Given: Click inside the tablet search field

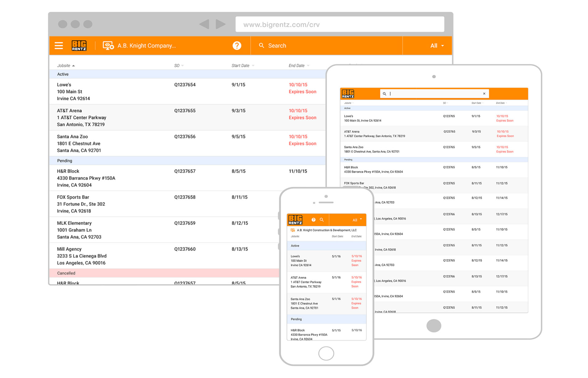Looking at the screenshot, I should pos(434,94).
